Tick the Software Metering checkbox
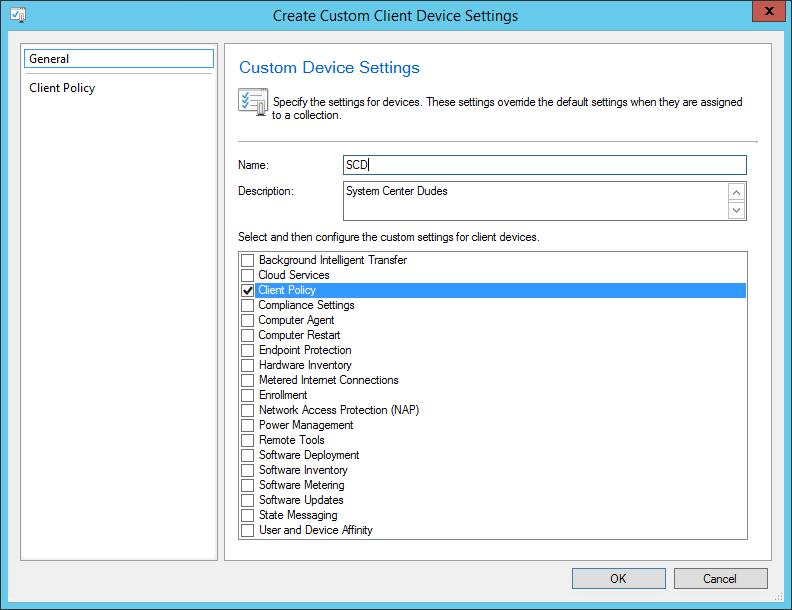Screen dimensions: 792x610 (x=248, y=485)
